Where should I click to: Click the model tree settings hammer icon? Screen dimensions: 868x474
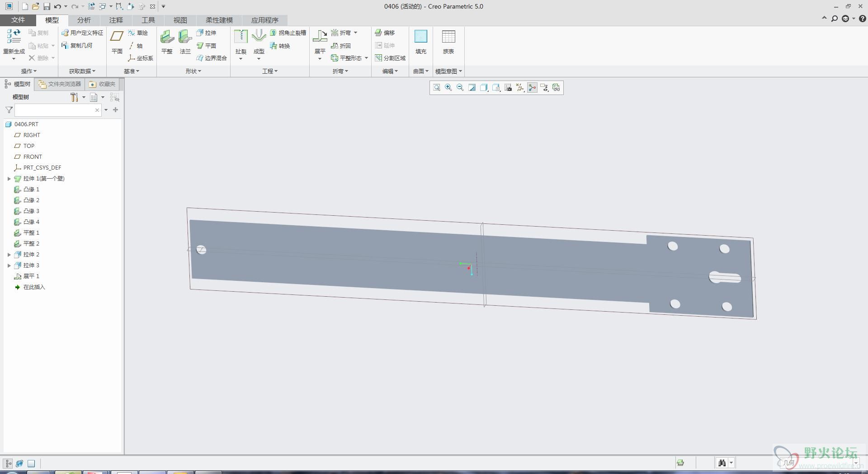pos(74,97)
